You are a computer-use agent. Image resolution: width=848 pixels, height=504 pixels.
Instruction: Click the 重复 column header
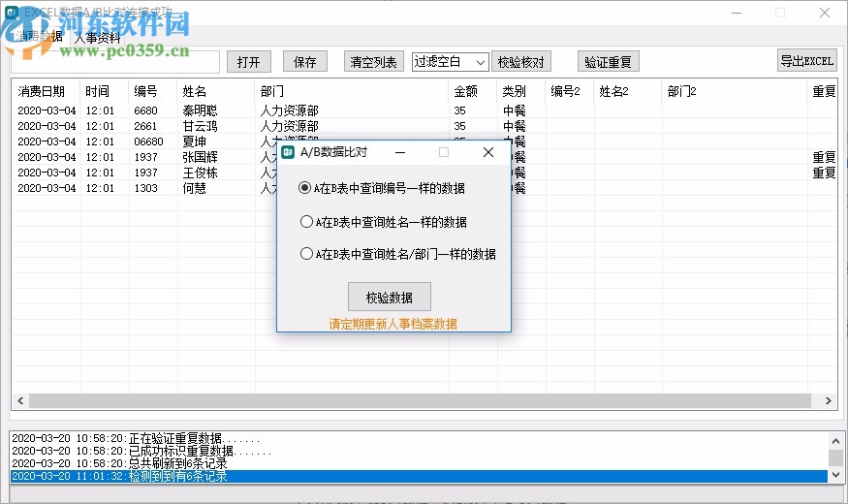tap(824, 91)
